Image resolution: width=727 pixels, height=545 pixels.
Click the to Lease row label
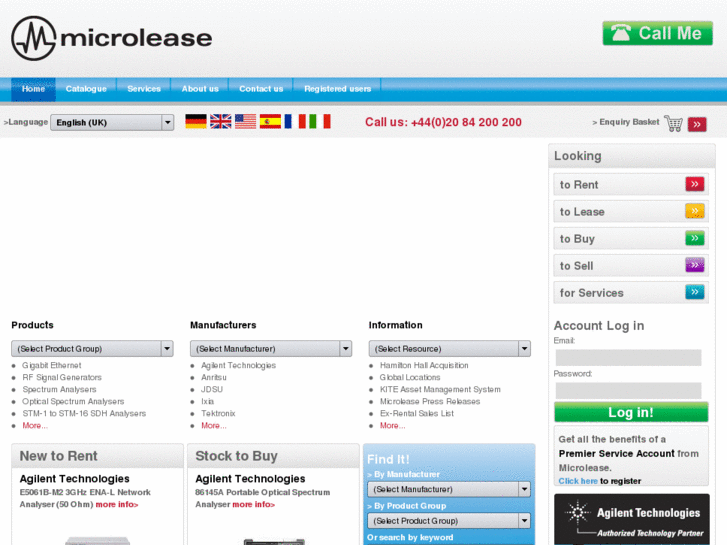582,212
